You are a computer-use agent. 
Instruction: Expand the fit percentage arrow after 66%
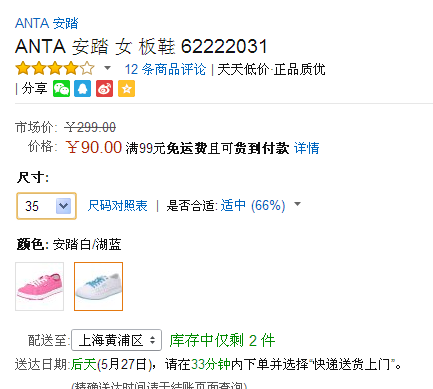[x=297, y=204]
